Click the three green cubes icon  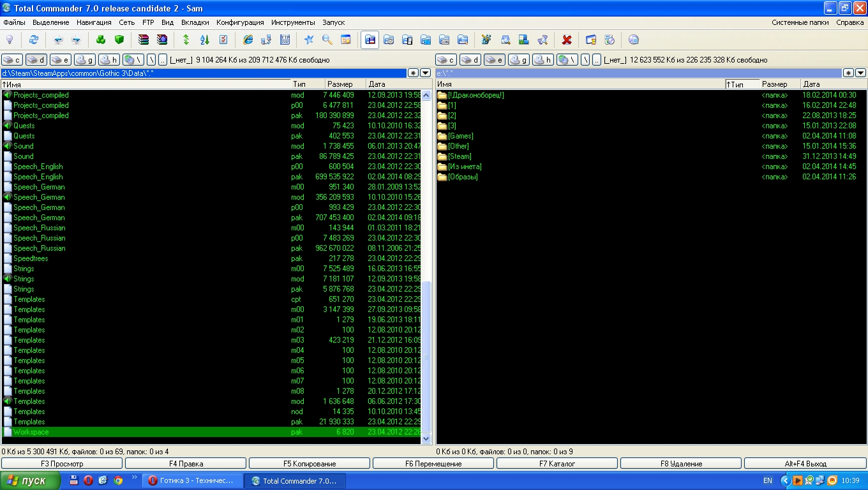coord(101,40)
